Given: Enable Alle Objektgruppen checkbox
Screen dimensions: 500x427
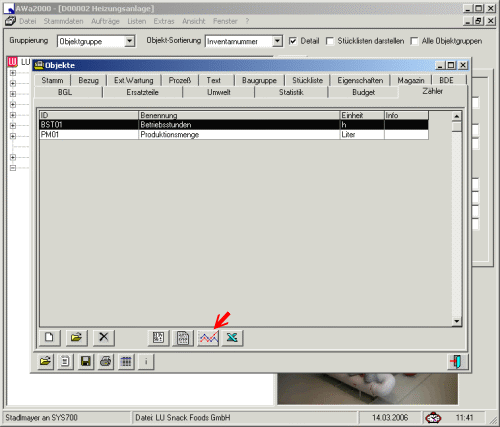Looking at the screenshot, I should click(414, 41).
